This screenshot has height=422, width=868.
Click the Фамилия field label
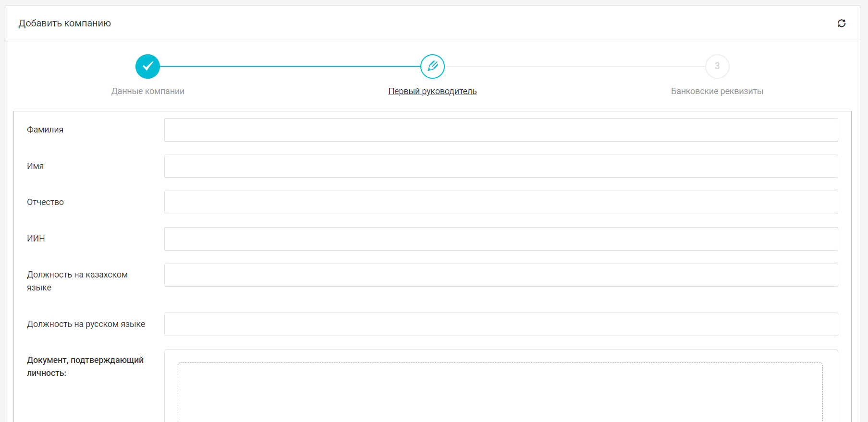pos(45,130)
